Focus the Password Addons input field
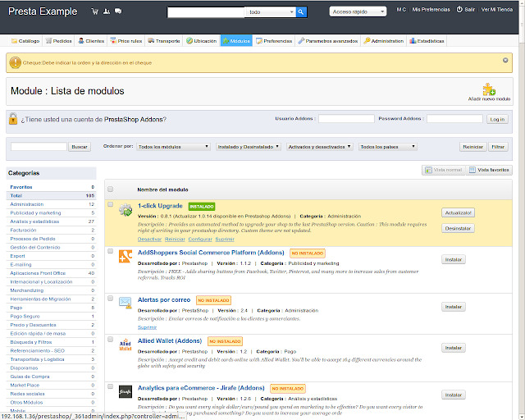The width and height of the screenshot is (525, 420). coord(454,119)
